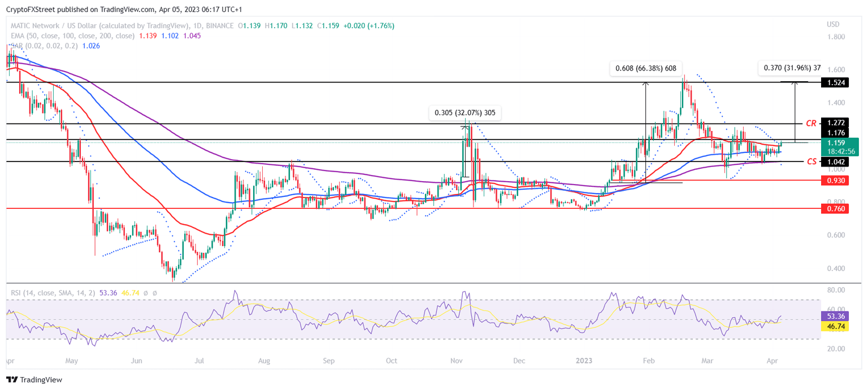Select the 1.524 resistance price label
Image resolution: width=868 pixels, height=390 pixels.
coord(836,82)
